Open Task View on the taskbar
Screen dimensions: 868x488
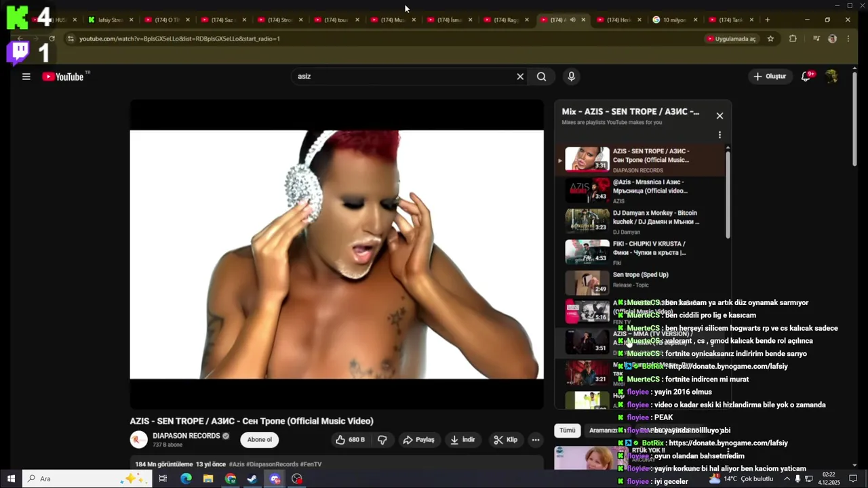pos(163,479)
